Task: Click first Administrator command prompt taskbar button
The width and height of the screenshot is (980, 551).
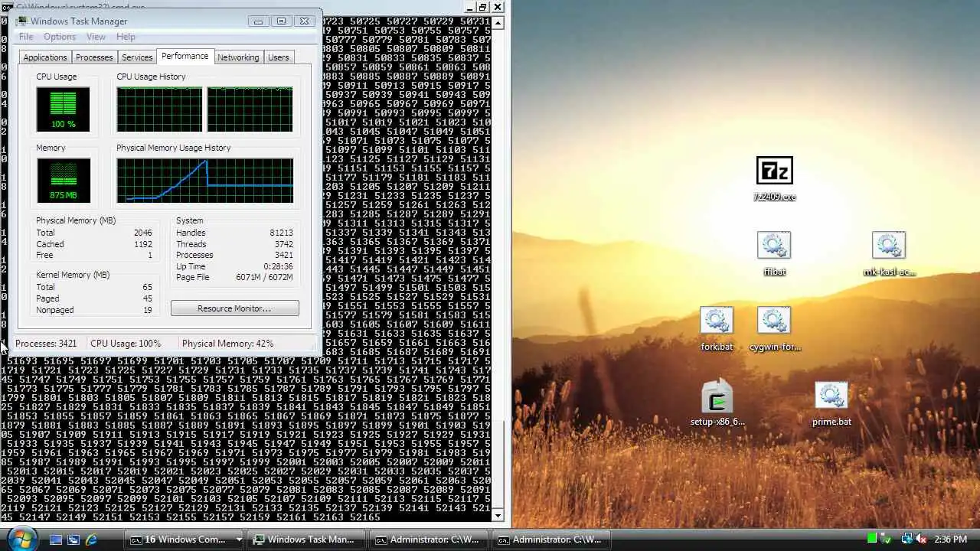Action: click(x=430, y=540)
